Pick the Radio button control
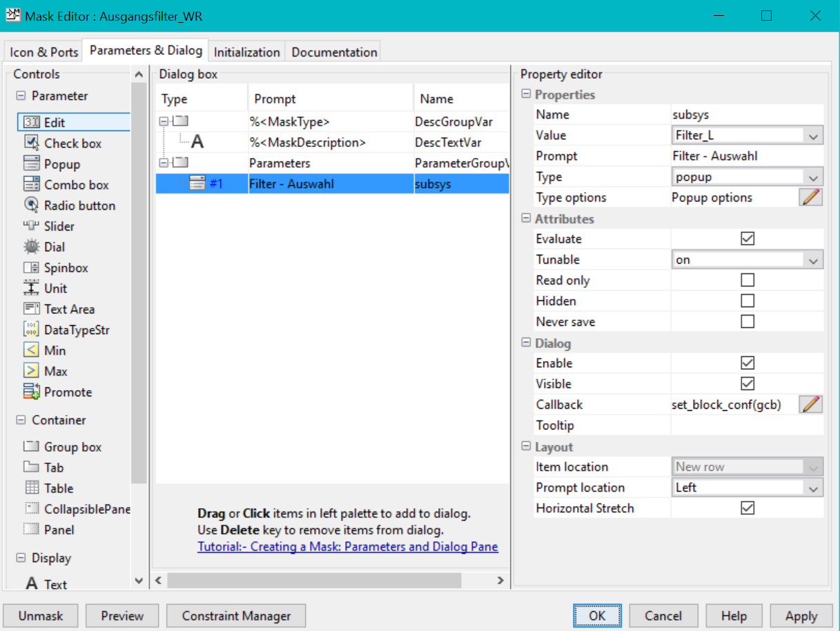The width and height of the screenshot is (840, 631). [79, 206]
